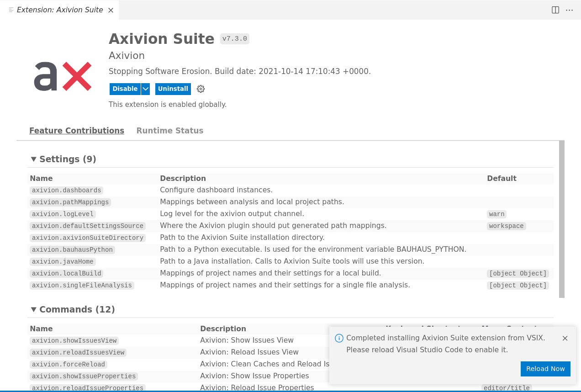The width and height of the screenshot is (581, 392).
Task: Select the axivion.dashboards setting name
Action: 67,190
